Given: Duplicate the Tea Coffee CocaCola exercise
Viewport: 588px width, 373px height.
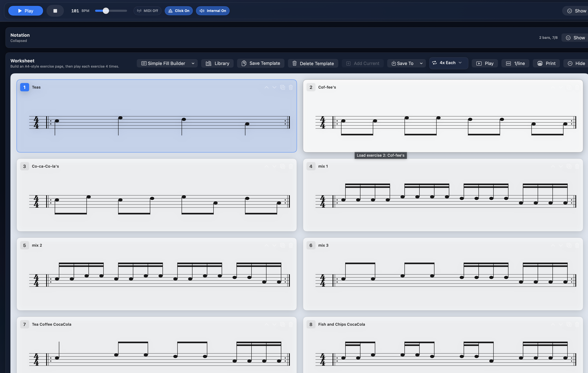Looking at the screenshot, I should pyautogui.click(x=283, y=324).
